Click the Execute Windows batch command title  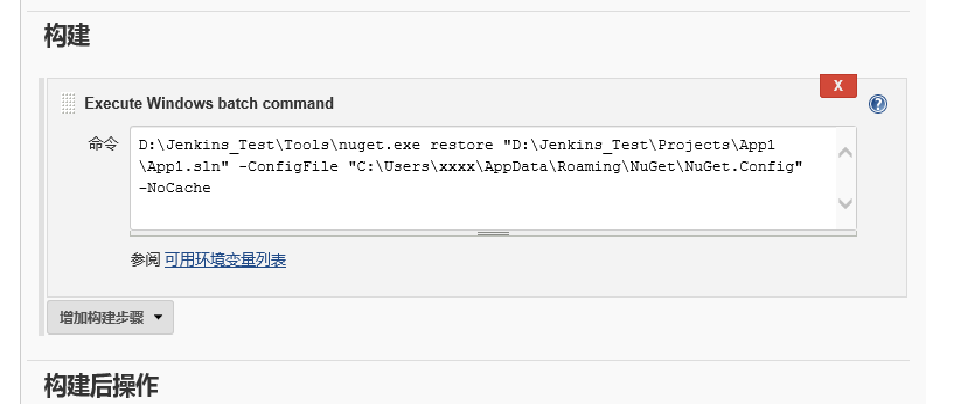209,103
